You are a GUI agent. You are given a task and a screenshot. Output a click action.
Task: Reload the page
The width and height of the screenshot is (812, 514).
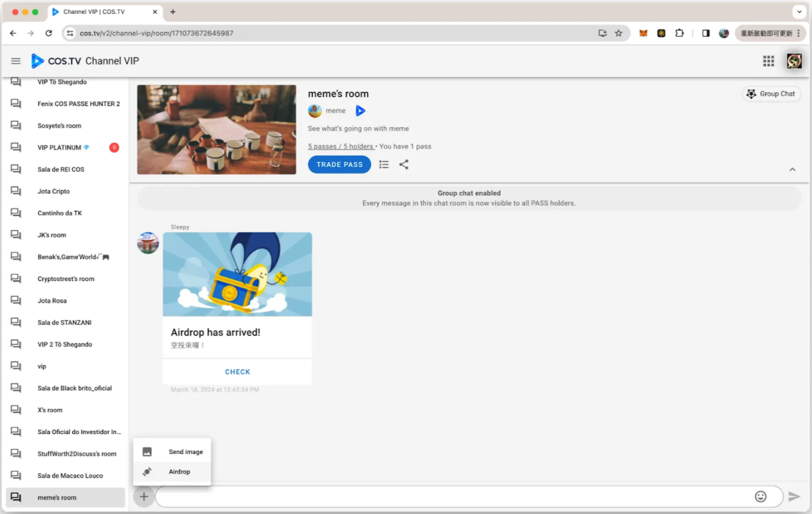48,33
